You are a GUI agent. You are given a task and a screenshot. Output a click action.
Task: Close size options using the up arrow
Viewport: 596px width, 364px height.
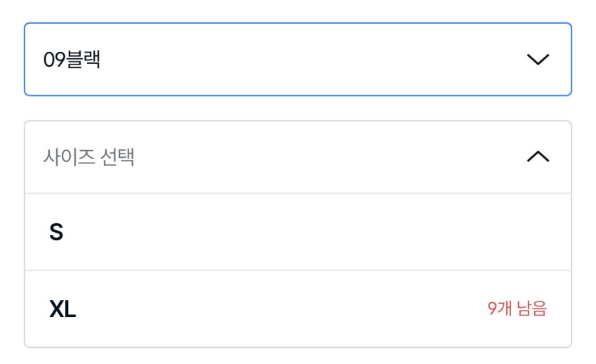tap(538, 157)
